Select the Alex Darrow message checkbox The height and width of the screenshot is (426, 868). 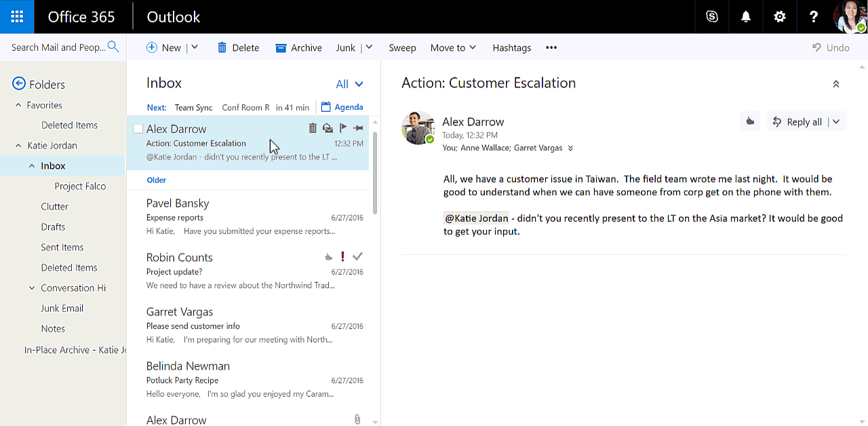138,129
